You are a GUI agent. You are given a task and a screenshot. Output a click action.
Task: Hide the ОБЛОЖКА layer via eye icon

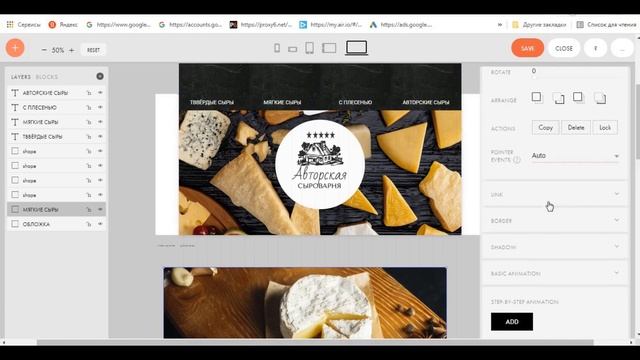pos(100,224)
